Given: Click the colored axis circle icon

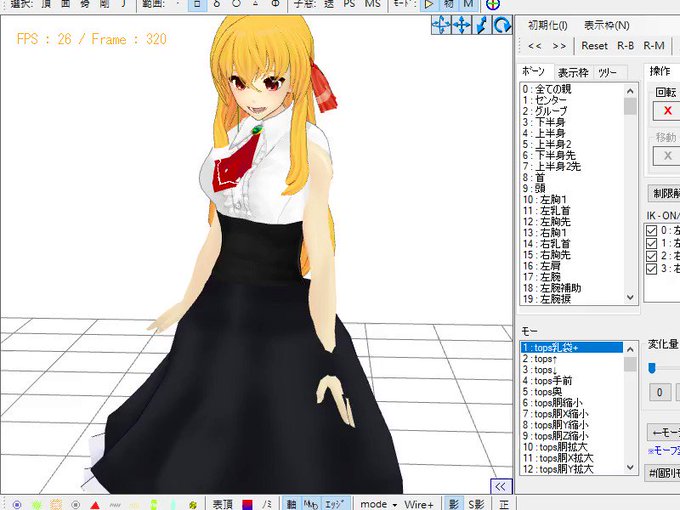Looking at the screenshot, I should click(x=493, y=5).
